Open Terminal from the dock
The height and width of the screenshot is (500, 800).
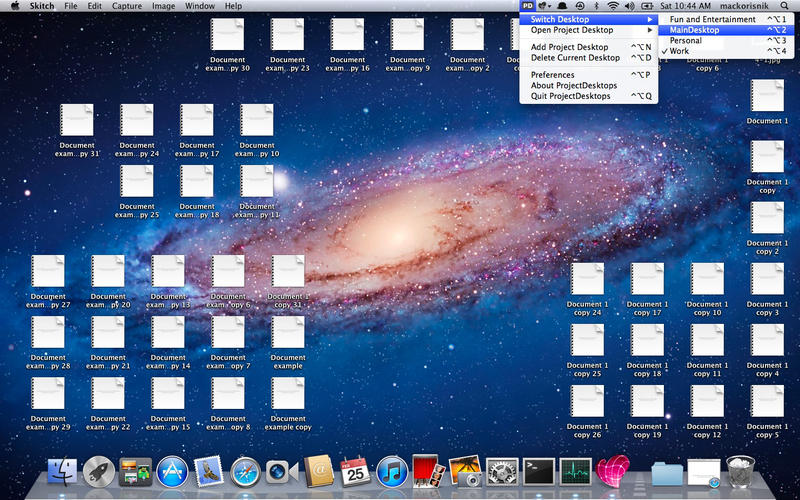[x=539, y=470]
